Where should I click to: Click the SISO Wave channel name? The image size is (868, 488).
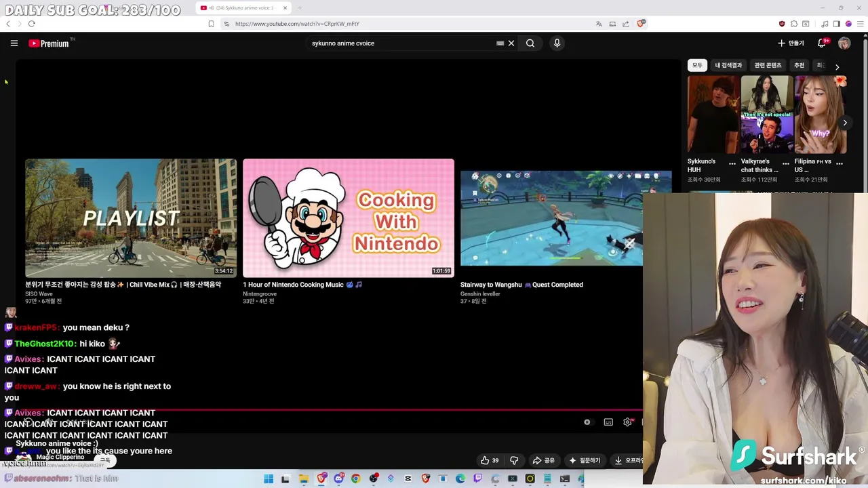(x=39, y=294)
